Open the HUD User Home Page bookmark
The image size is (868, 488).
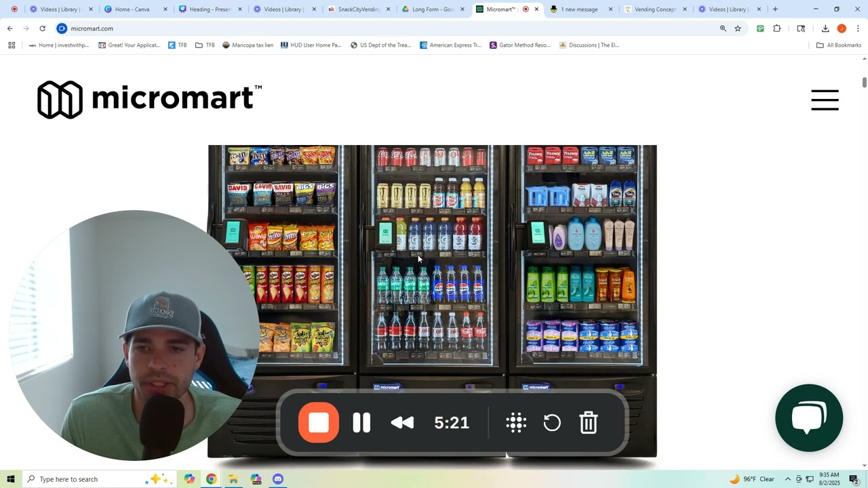click(x=311, y=45)
